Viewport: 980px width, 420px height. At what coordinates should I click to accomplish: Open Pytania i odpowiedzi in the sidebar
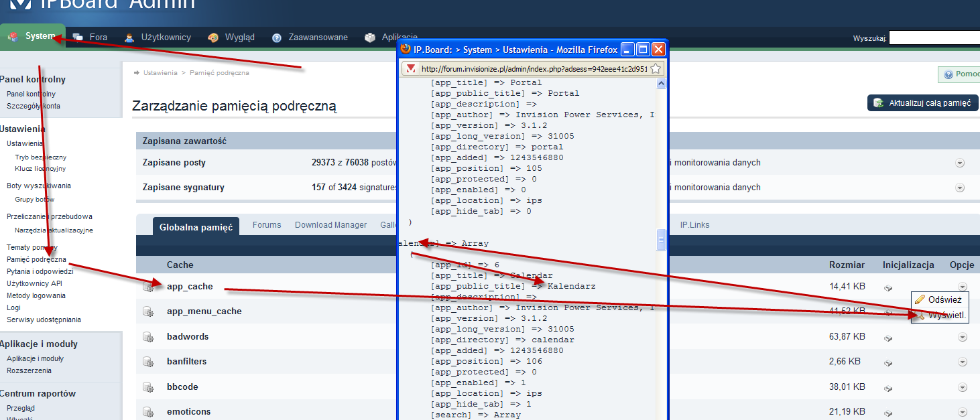(40, 271)
